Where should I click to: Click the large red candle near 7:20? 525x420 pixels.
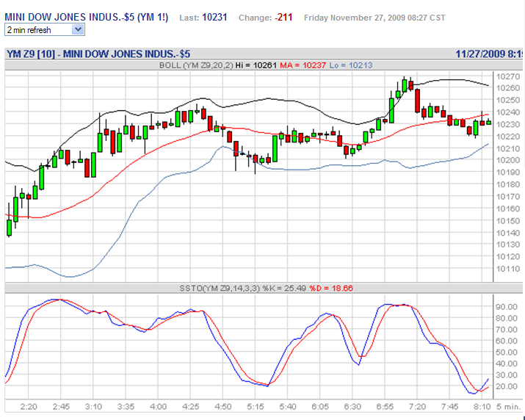click(x=417, y=101)
